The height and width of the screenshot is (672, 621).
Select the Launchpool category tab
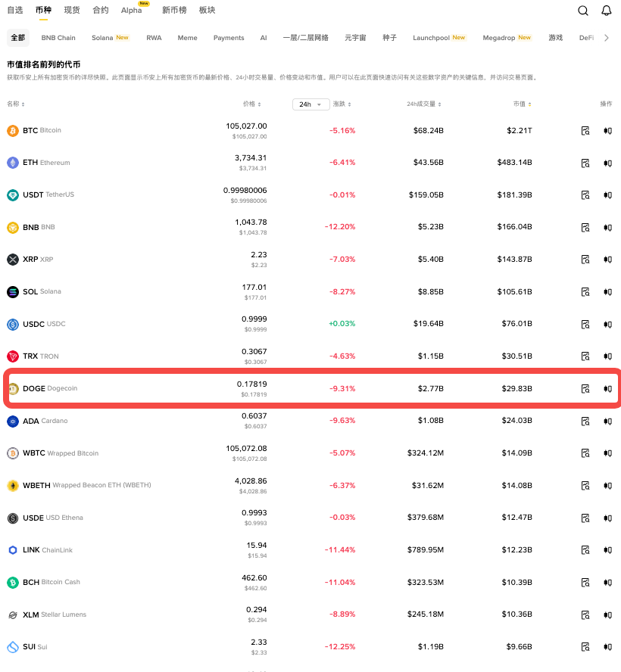tap(432, 37)
